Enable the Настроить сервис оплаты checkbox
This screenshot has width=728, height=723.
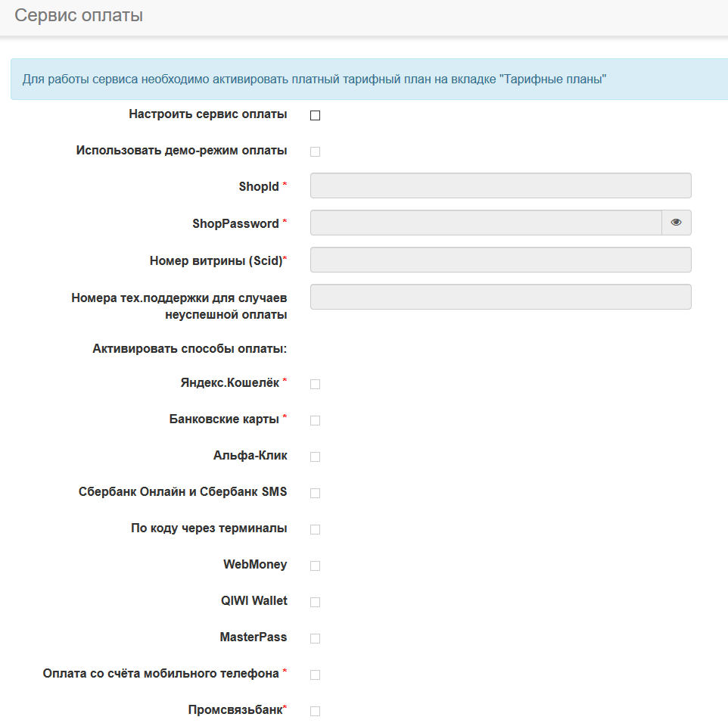[316, 116]
